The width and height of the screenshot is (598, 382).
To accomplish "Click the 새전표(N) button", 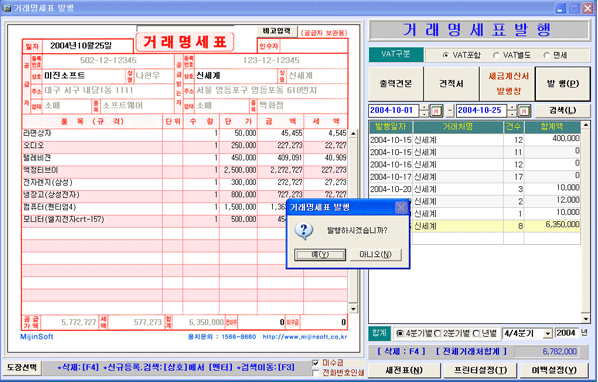I will coord(404,370).
